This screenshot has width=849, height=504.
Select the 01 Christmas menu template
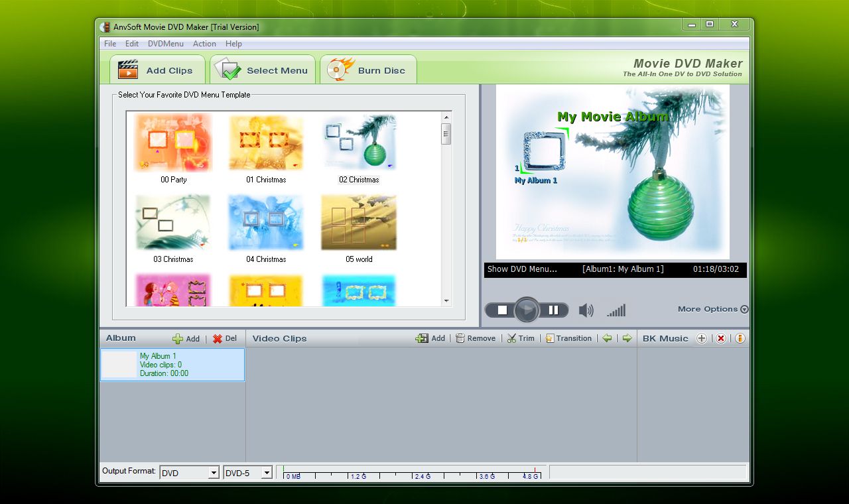point(266,149)
